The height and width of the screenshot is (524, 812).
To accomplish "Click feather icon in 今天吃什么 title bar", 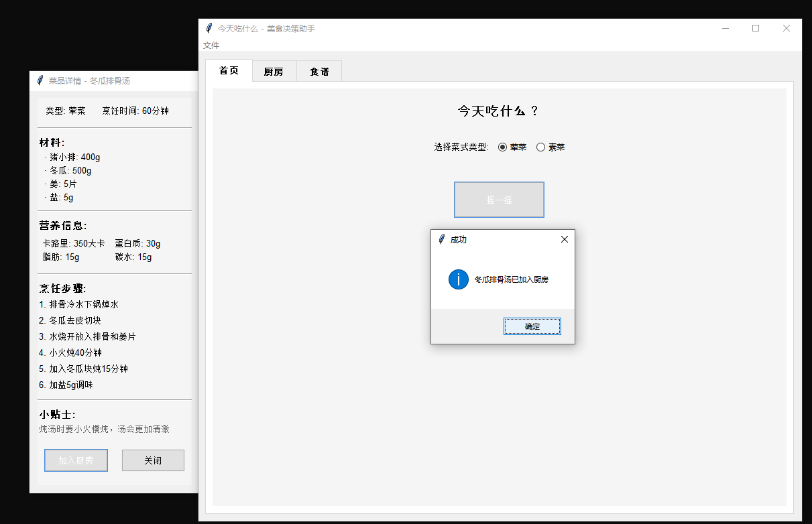I will (209, 28).
